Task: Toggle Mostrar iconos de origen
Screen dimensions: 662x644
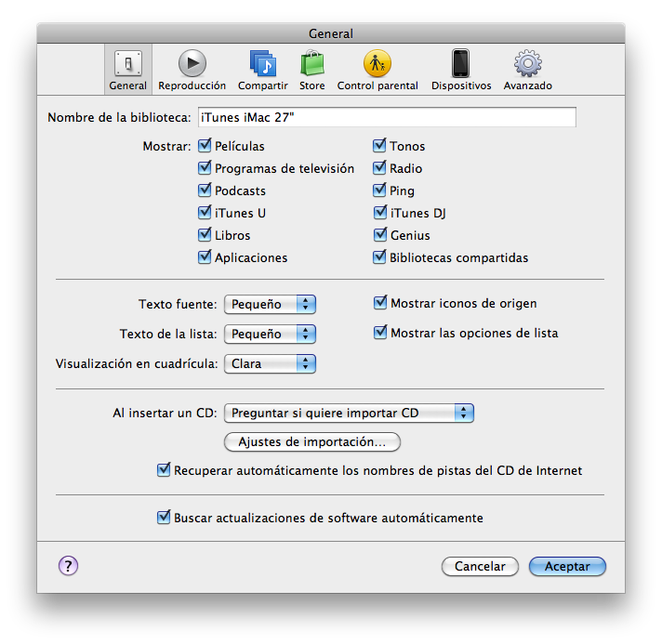Action: [x=379, y=303]
